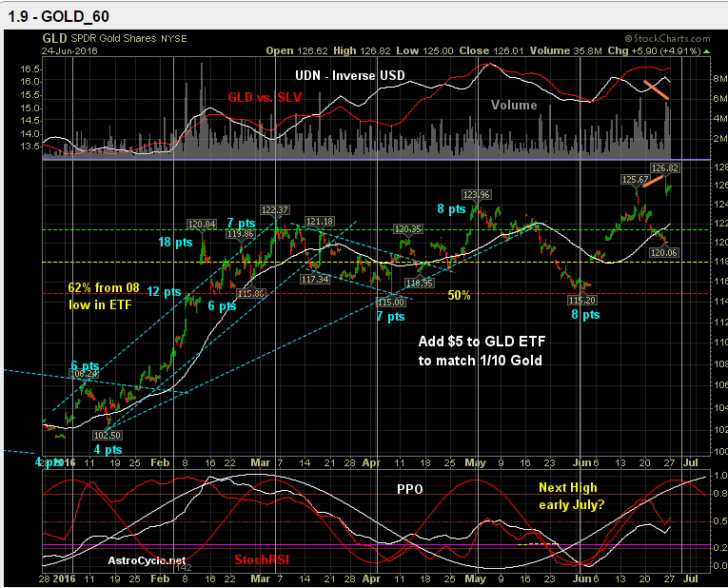728x588 pixels.
Task: Click the date label '24-Jun-2016'
Action: pyautogui.click(x=69, y=51)
